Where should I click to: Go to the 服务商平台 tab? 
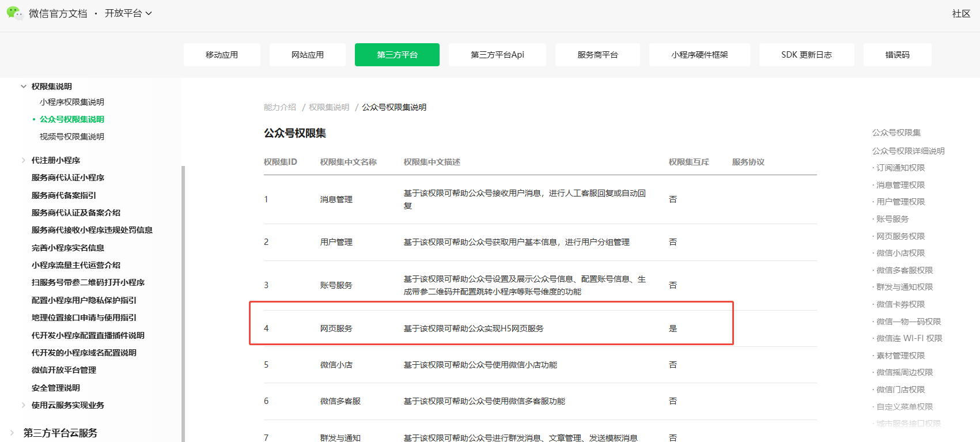pyautogui.click(x=597, y=55)
